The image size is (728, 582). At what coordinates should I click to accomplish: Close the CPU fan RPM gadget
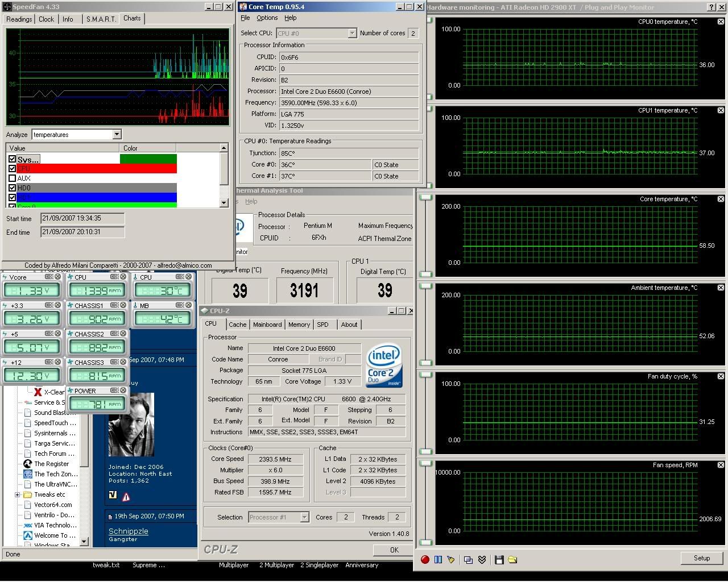click(123, 277)
